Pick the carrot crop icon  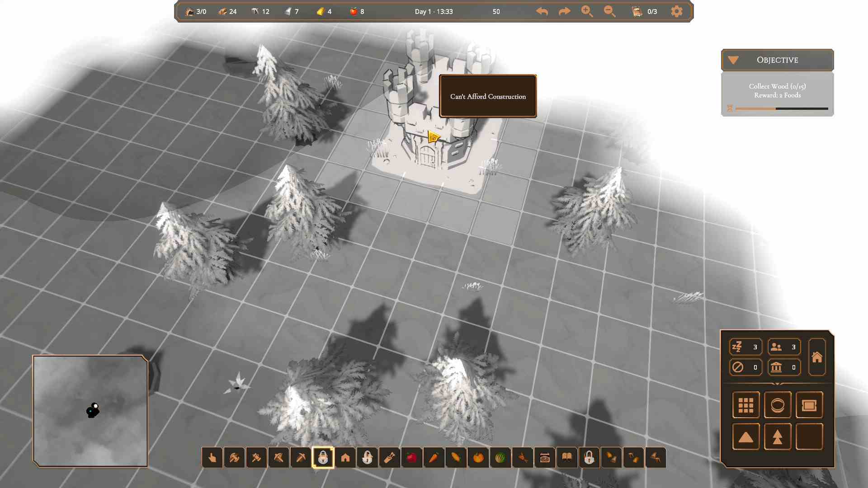pyautogui.click(x=434, y=458)
